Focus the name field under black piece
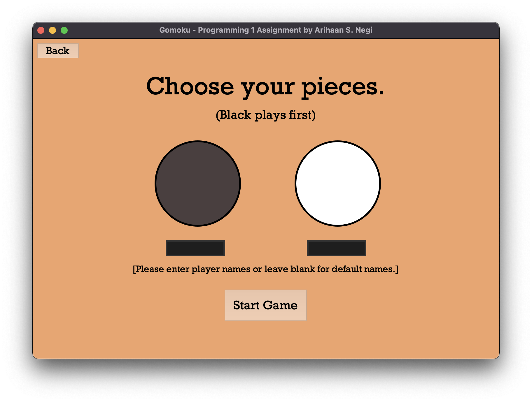This screenshot has height=402, width=532. [195, 248]
